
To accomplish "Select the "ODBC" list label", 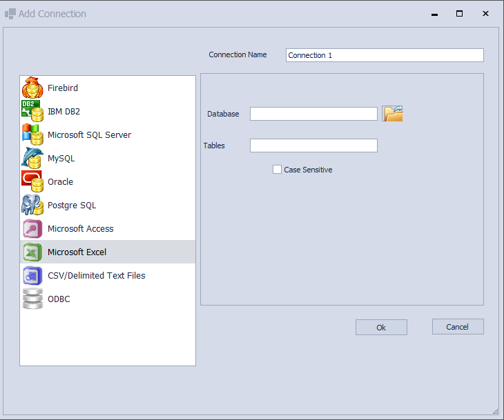I will (x=59, y=299).
